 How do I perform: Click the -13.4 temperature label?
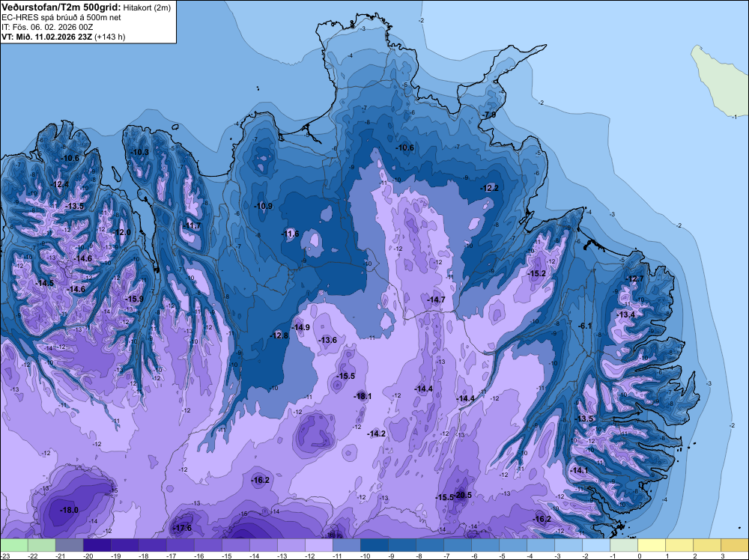626,314
